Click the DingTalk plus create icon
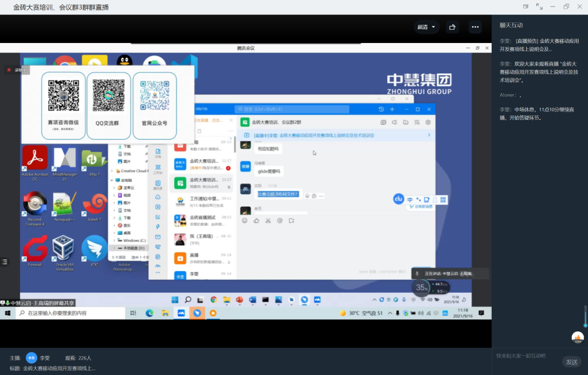Image resolution: width=588 pixels, height=375 pixels. point(392,109)
